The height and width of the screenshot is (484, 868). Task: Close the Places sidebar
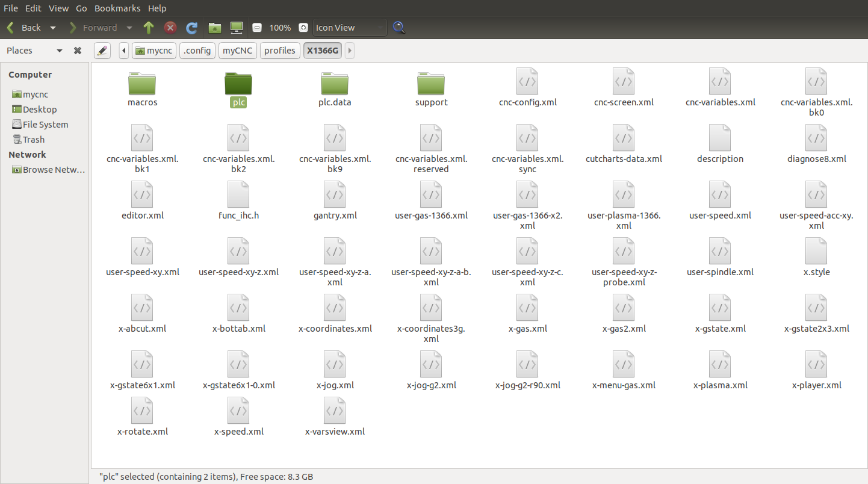[78, 51]
